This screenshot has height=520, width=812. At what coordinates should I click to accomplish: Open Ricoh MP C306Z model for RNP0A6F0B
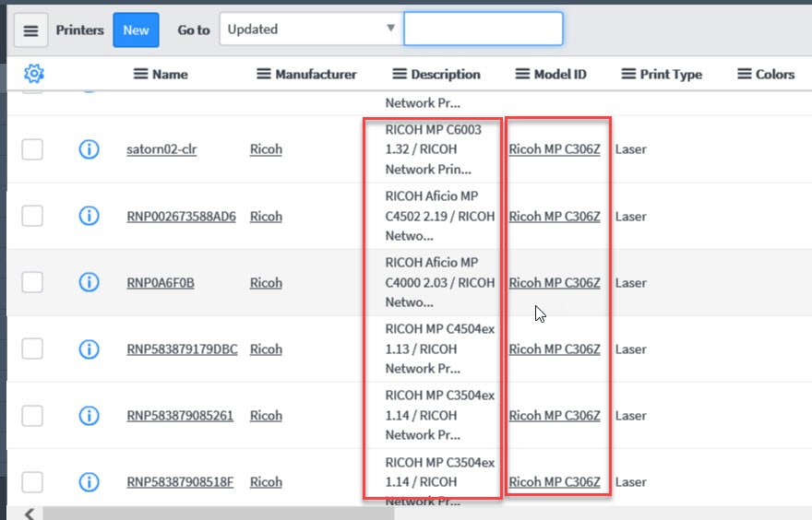point(555,283)
